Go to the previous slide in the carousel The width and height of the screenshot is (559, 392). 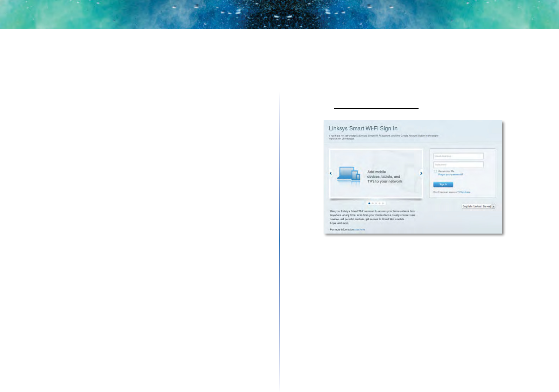click(331, 173)
